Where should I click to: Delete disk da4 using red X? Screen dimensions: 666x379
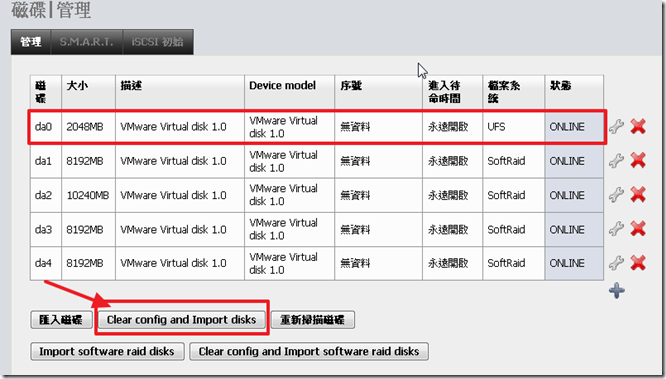point(638,263)
